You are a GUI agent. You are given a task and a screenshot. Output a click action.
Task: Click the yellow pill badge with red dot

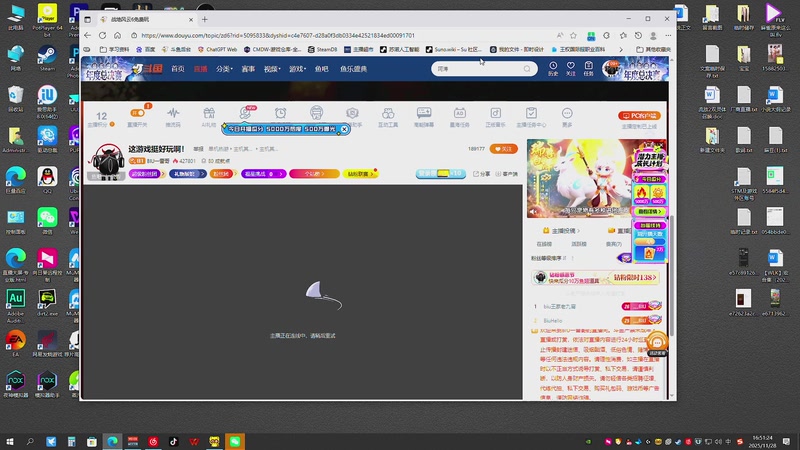[x=360, y=174]
